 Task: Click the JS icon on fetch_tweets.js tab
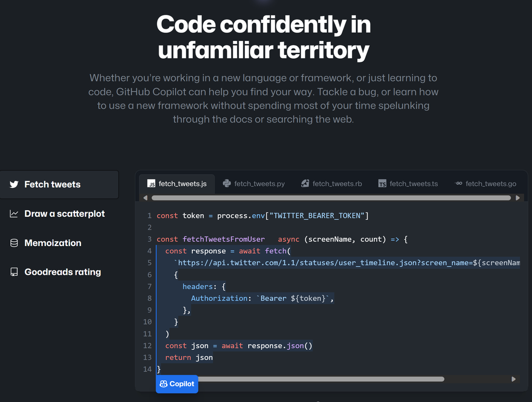click(x=151, y=184)
